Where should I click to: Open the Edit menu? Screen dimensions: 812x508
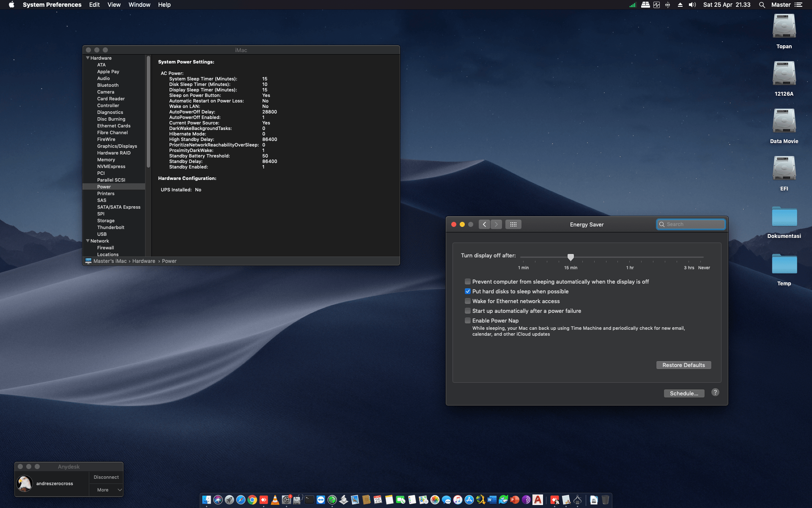click(x=94, y=5)
